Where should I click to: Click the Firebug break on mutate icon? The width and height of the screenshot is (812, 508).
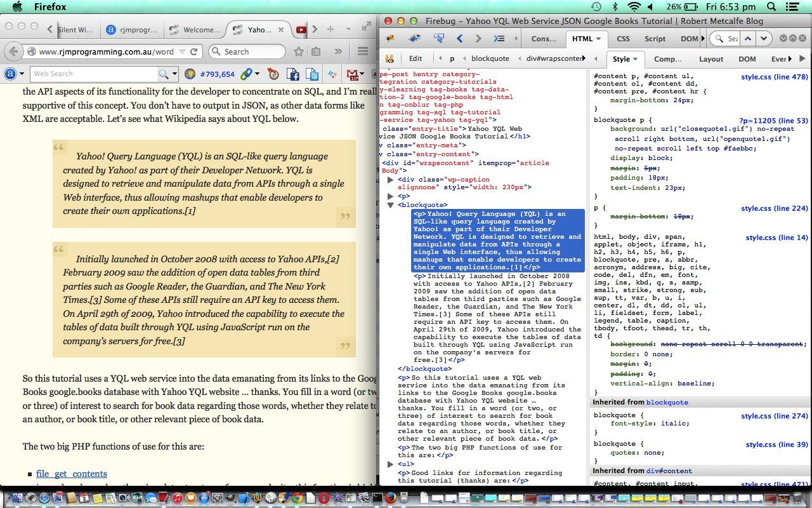click(390, 58)
